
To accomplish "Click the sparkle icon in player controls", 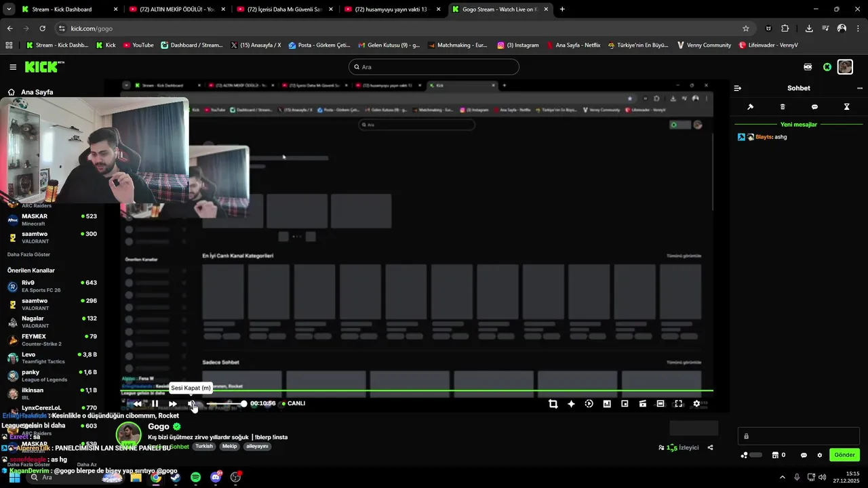I will pyautogui.click(x=571, y=404).
